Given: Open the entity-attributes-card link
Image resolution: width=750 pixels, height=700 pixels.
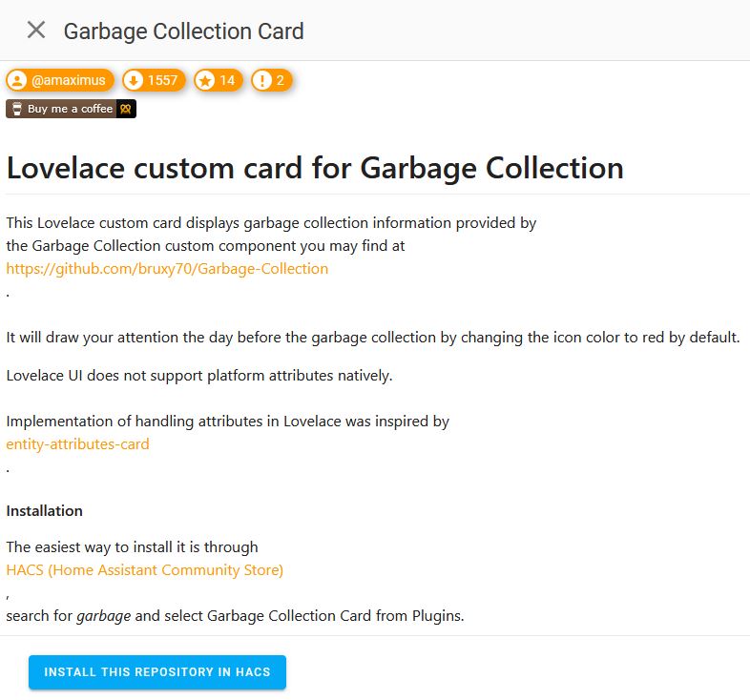Looking at the screenshot, I should point(77,444).
